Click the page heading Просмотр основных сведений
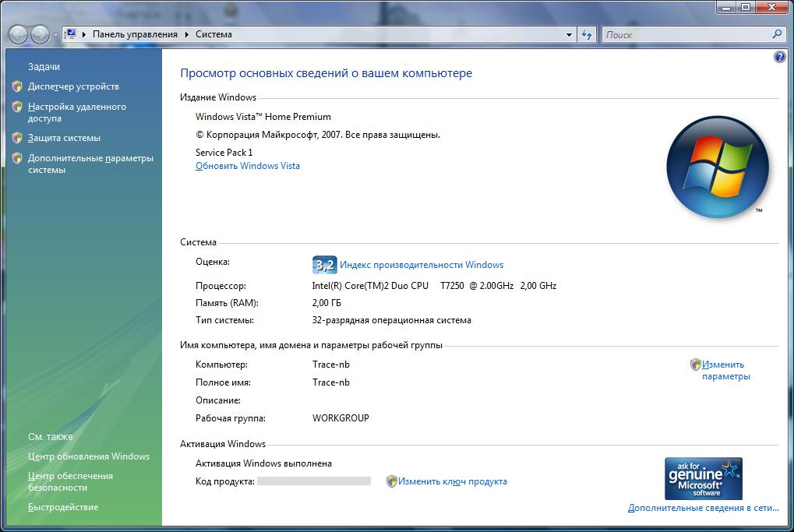Image resolution: width=794 pixels, height=532 pixels. pyautogui.click(x=326, y=73)
